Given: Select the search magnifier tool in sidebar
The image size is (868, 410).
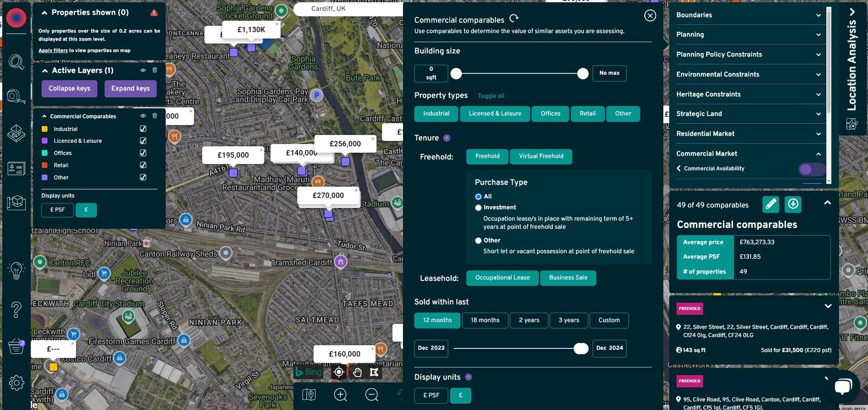Looking at the screenshot, I should click(x=16, y=63).
